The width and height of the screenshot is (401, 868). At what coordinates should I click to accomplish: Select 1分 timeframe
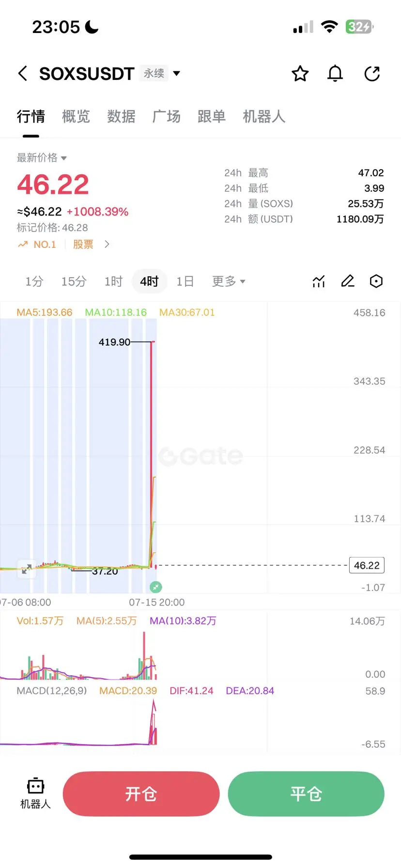point(34,281)
